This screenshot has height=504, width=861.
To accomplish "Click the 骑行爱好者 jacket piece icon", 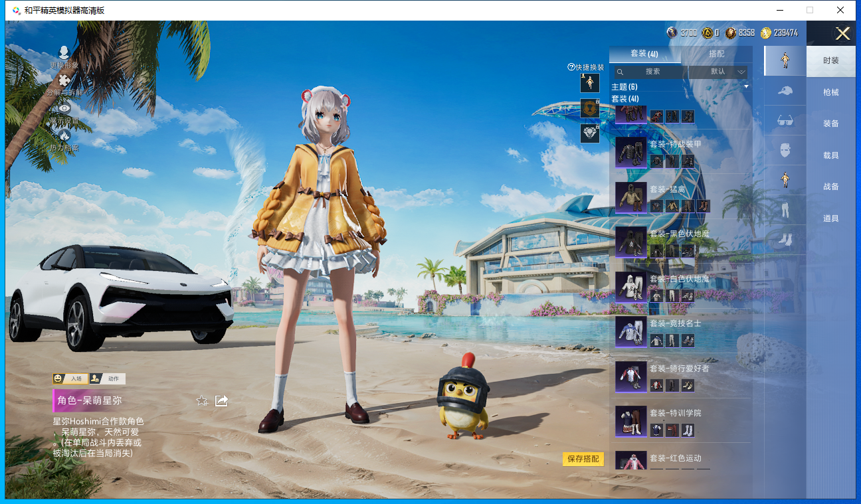I will (656, 385).
